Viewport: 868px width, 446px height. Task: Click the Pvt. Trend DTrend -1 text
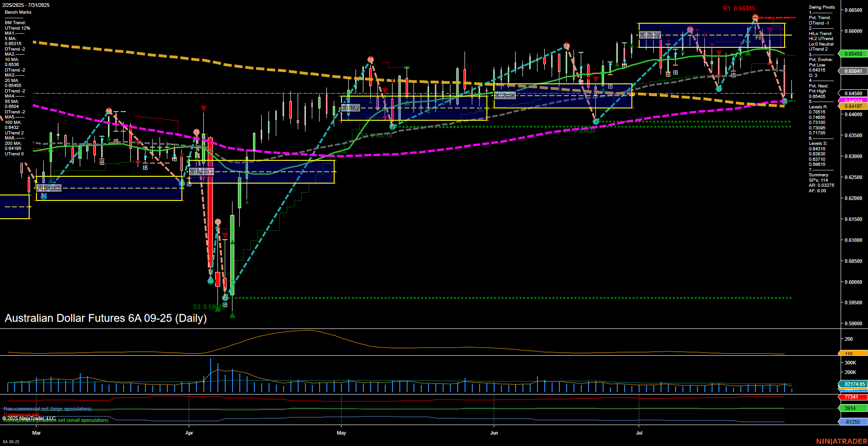[820, 21]
